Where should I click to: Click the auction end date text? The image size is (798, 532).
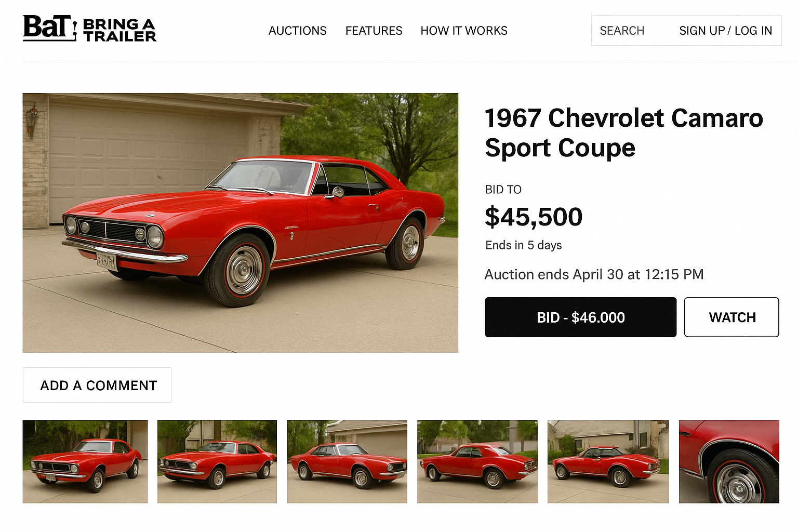point(594,274)
